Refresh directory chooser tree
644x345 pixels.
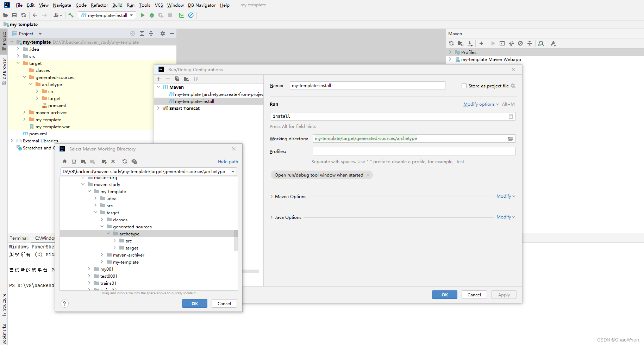pos(125,161)
